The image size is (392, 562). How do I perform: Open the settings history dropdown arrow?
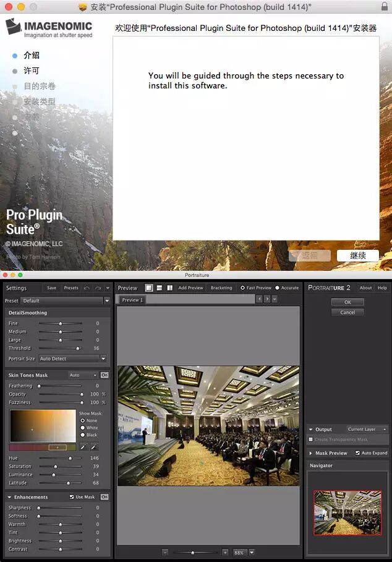108,288
